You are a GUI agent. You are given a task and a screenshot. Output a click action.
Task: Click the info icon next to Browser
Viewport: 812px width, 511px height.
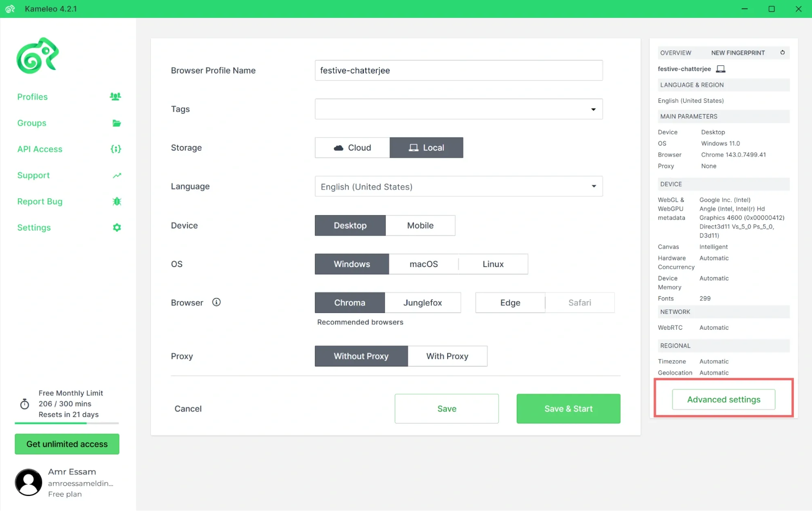[216, 302]
